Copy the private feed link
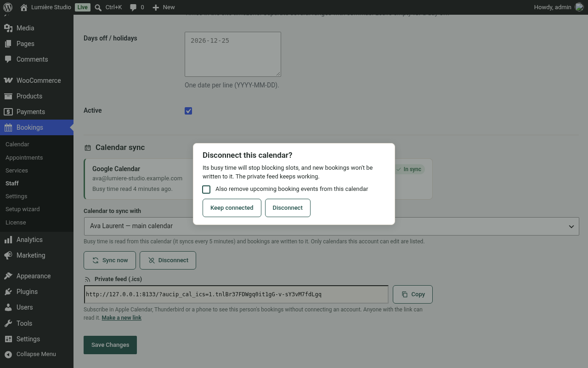588x368 pixels. point(413,294)
